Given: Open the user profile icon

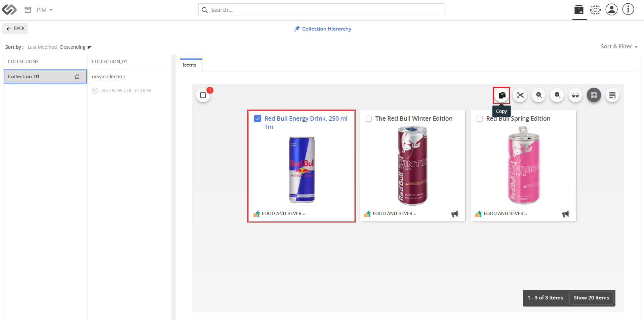Looking at the screenshot, I should click(611, 9).
